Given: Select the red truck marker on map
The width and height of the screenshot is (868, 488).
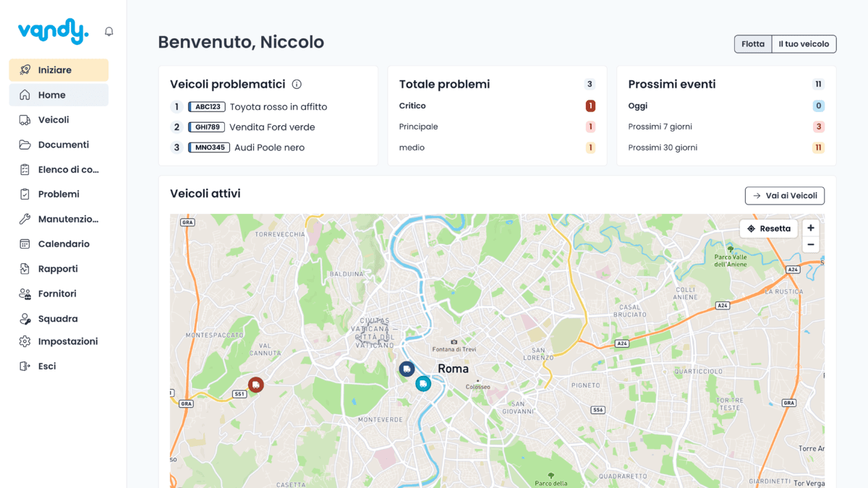Looking at the screenshot, I should (255, 385).
